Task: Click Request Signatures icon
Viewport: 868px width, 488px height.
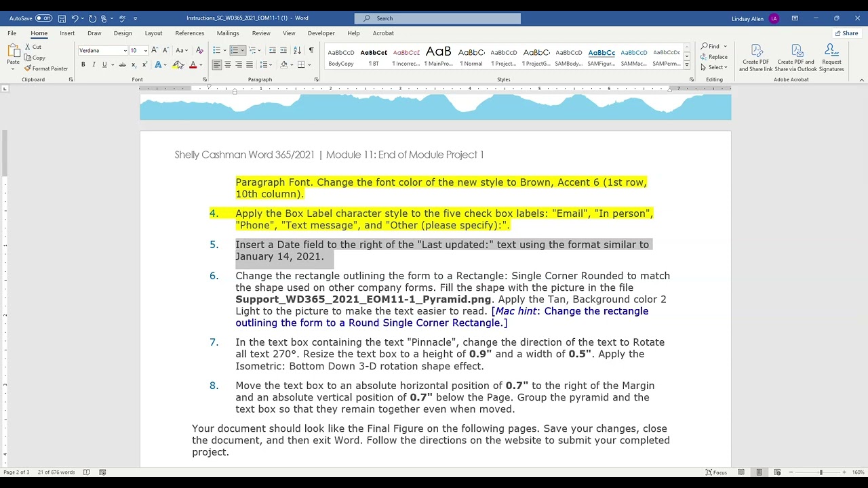Action: tap(831, 58)
